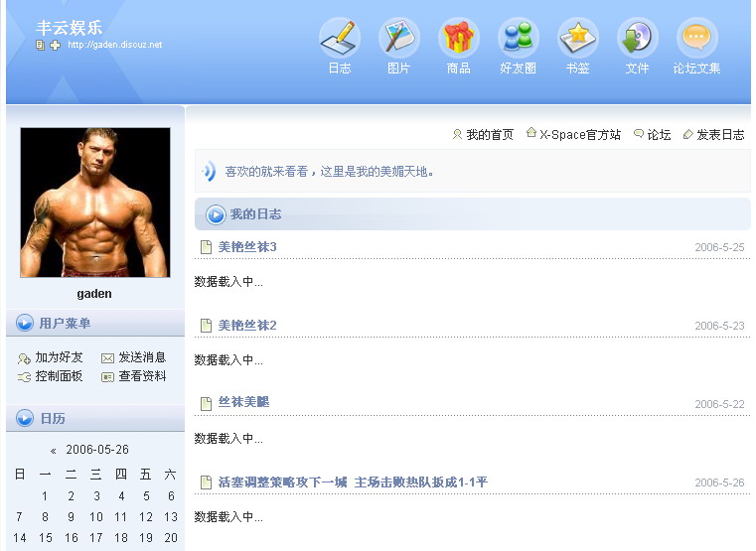Screen dimensions: 756x551
Task: Go to previous month with « arrow
Action: click(53, 451)
